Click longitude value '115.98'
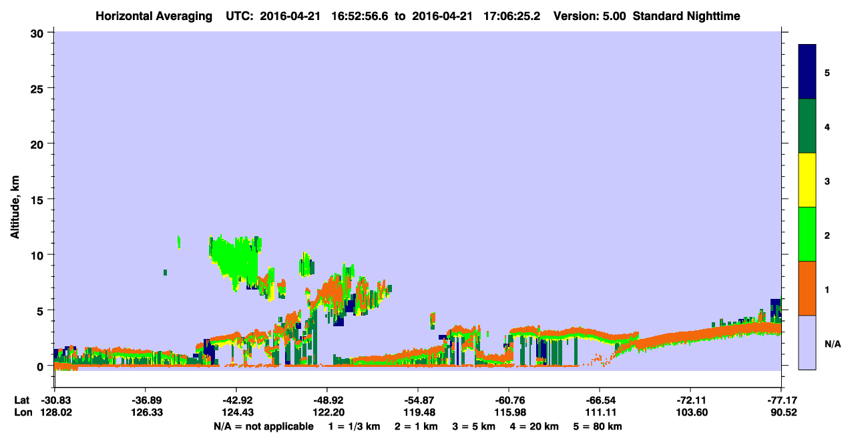 (509, 412)
